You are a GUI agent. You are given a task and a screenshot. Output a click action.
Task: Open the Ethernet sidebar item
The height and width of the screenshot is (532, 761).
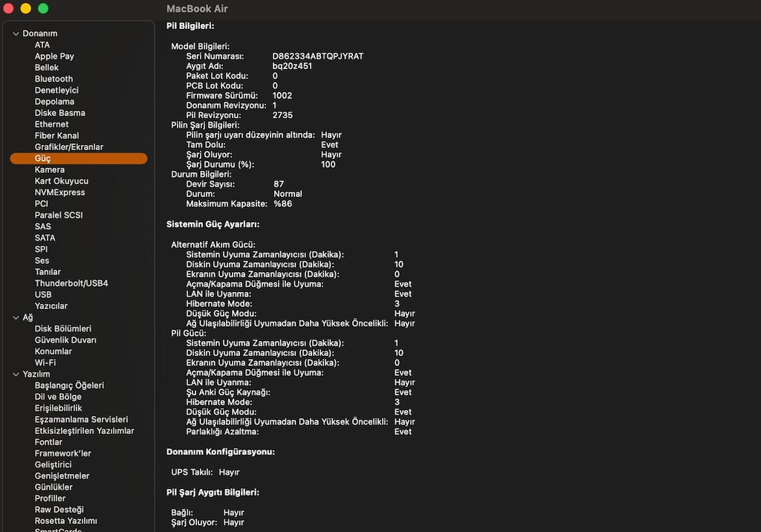click(x=51, y=124)
